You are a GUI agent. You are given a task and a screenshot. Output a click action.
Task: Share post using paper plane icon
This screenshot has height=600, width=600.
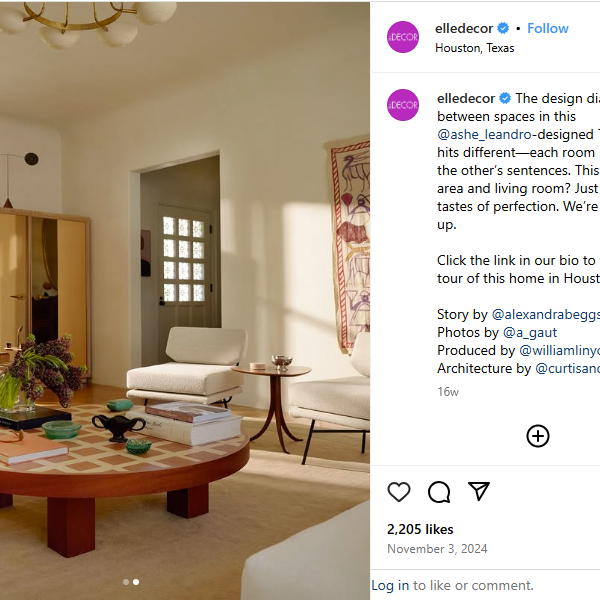click(x=479, y=491)
